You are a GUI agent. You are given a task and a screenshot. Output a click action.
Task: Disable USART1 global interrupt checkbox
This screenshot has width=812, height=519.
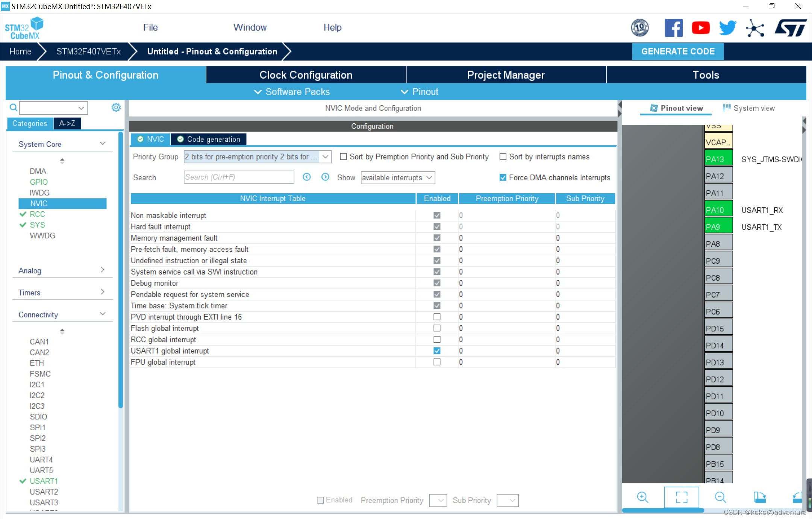point(437,351)
